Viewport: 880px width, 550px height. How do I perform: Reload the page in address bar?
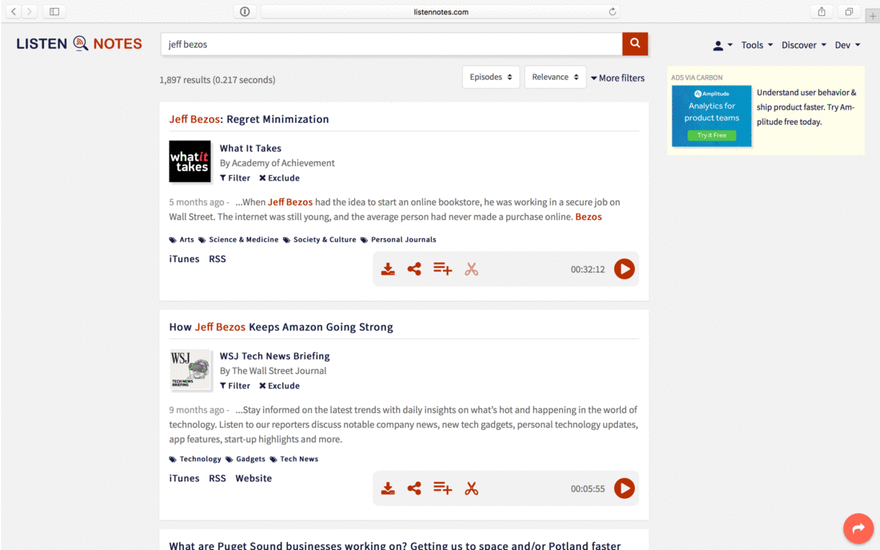point(612,11)
